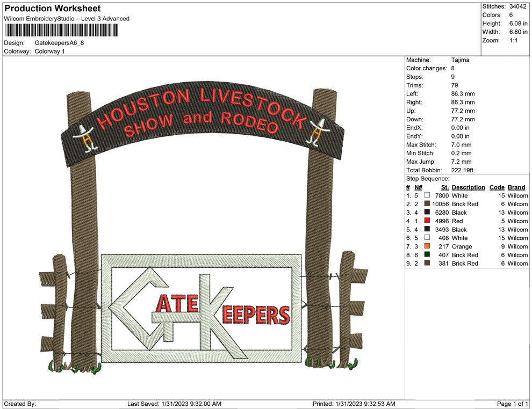
Task: Click the width value '6.80 in'
Action: 519,32
